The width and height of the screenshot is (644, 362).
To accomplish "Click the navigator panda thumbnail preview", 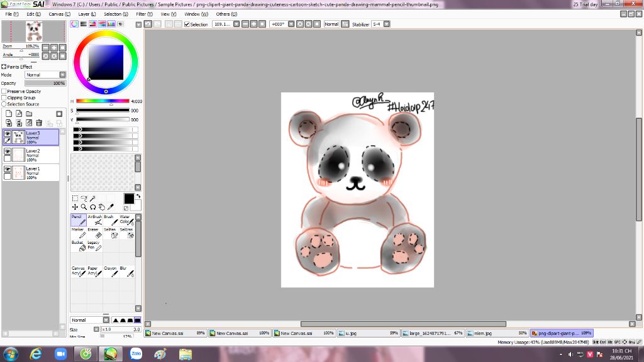I will [x=34, y=31].
